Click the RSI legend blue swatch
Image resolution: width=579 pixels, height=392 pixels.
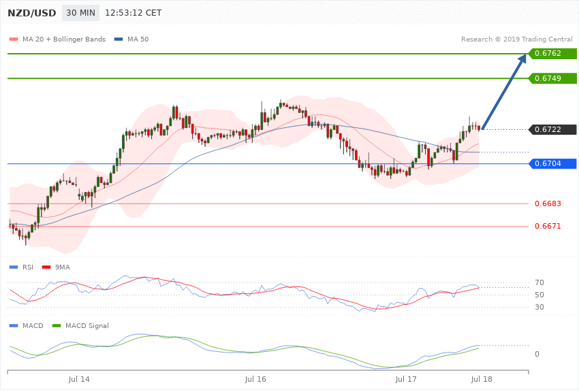click(x=14, y=267)
